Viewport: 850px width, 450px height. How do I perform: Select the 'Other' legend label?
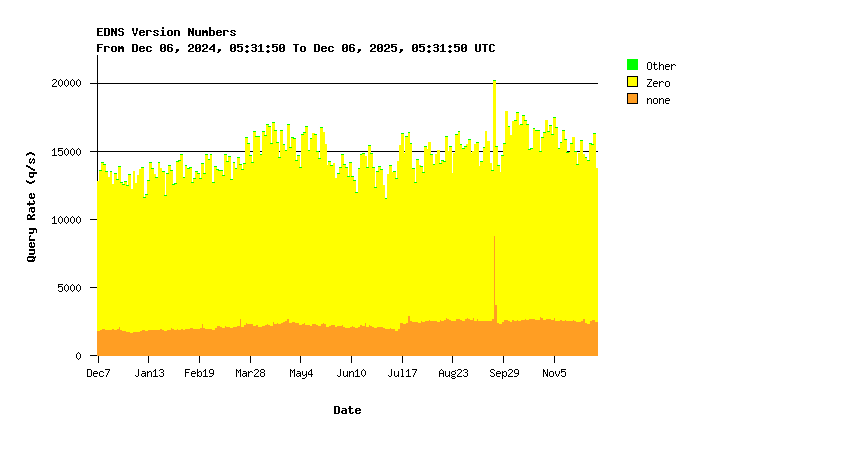(661, 66)
